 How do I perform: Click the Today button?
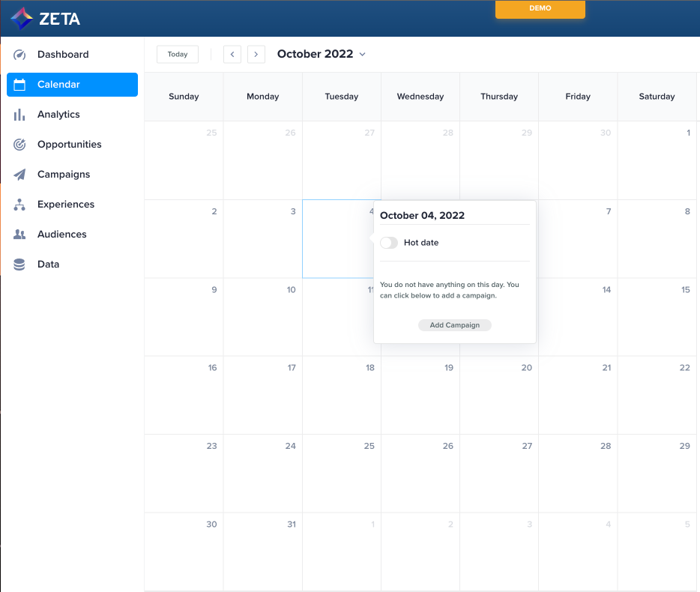(x=178, y=54)
